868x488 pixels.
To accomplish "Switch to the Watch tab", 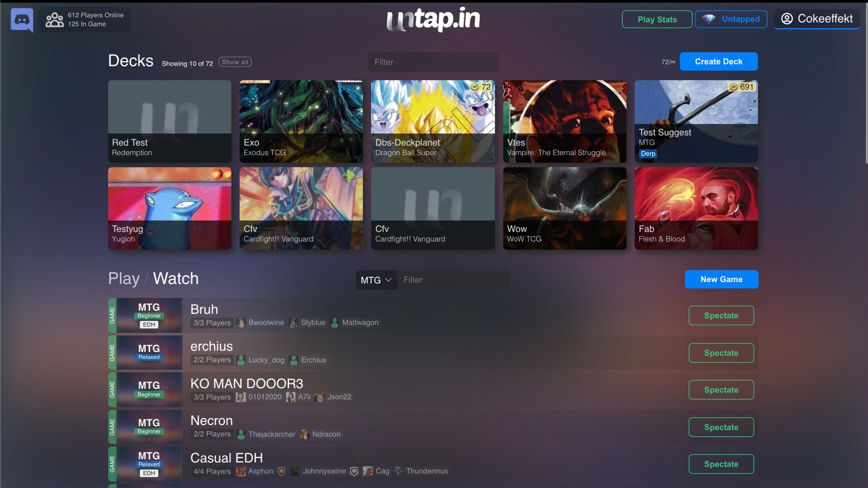I will click(x=176, y=279).
